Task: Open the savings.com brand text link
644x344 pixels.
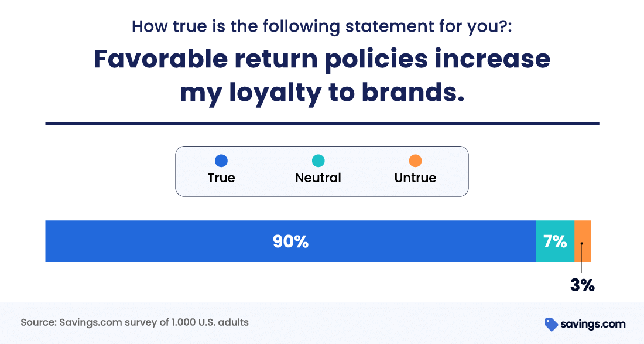Action: (592, 324)
